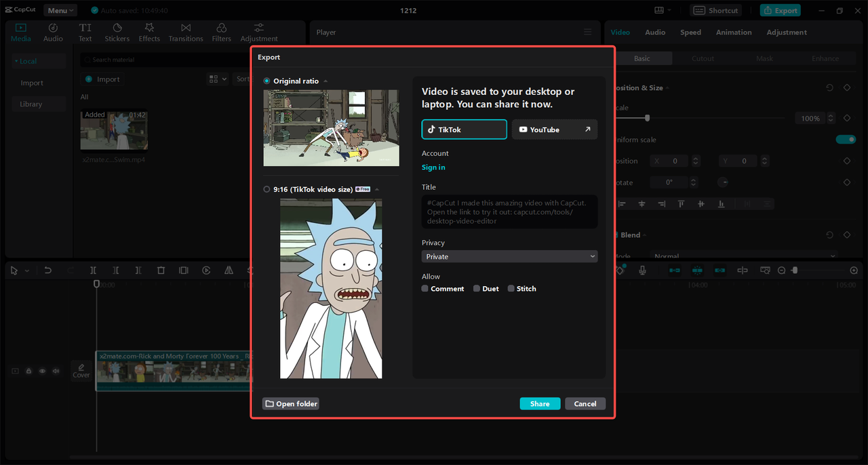The image size is (868, 465).
Task: Reset Position & Size settings
Action: pos(829,88)
